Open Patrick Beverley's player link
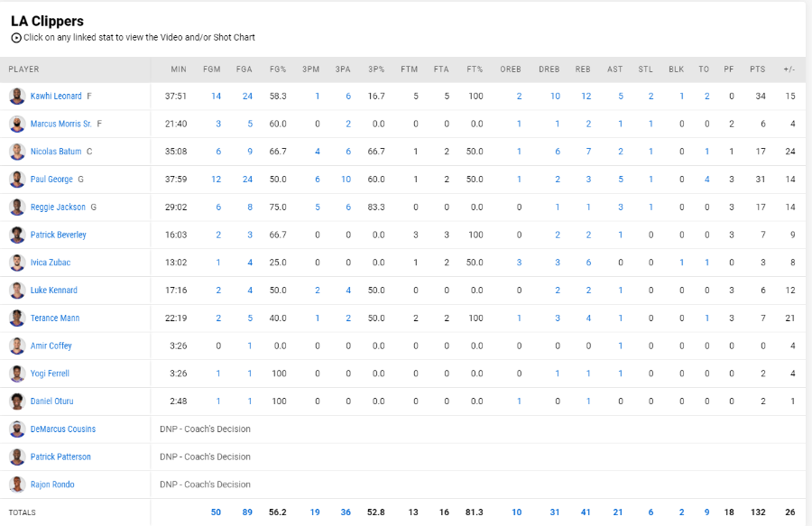Screen dimensions: 812x526 pos(59,235)
